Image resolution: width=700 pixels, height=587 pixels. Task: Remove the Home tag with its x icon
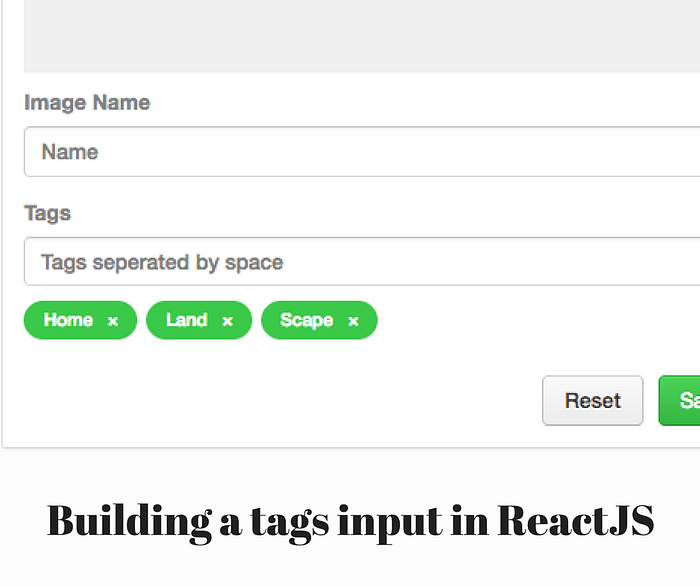[113, 321]
